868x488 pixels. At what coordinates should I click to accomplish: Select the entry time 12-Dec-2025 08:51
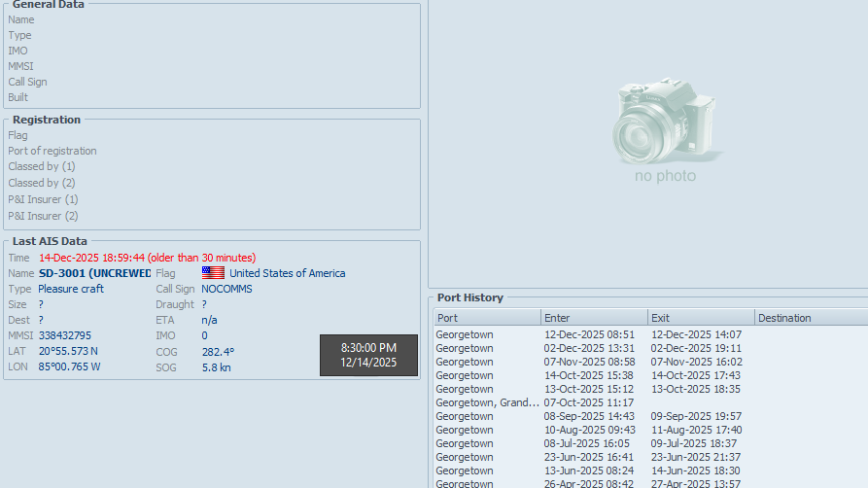(589, 334)
